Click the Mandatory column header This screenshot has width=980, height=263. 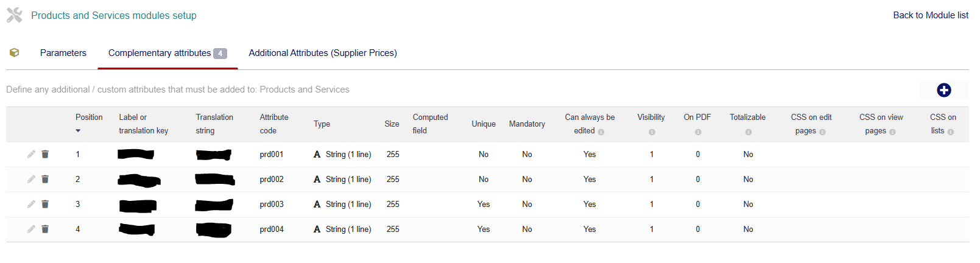[527, 124]
